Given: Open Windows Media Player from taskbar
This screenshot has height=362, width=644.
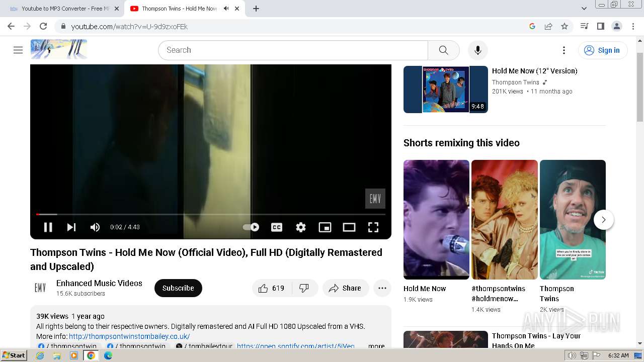Looking at the screenshot, I should tap(74, 355).
